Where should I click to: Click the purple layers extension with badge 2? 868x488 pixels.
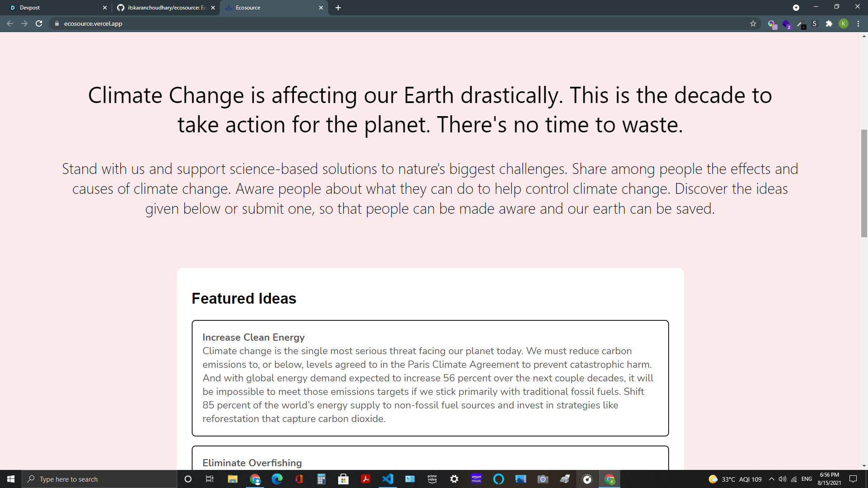pyautogui.click(x=786, y=23)
